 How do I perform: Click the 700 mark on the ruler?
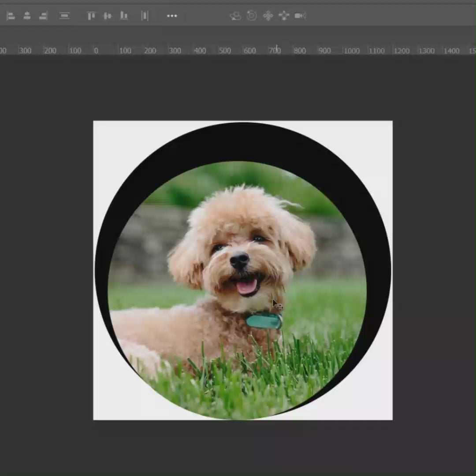[275, 51]
